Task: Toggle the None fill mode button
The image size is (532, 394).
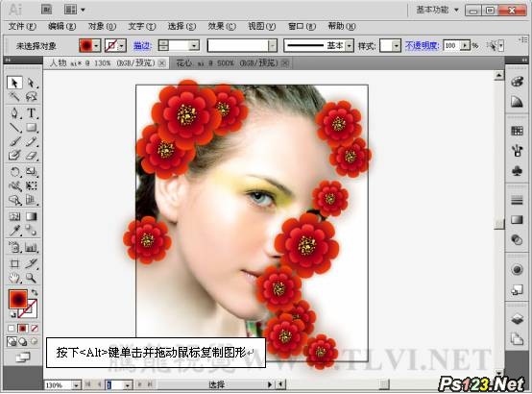Action: 35,329
